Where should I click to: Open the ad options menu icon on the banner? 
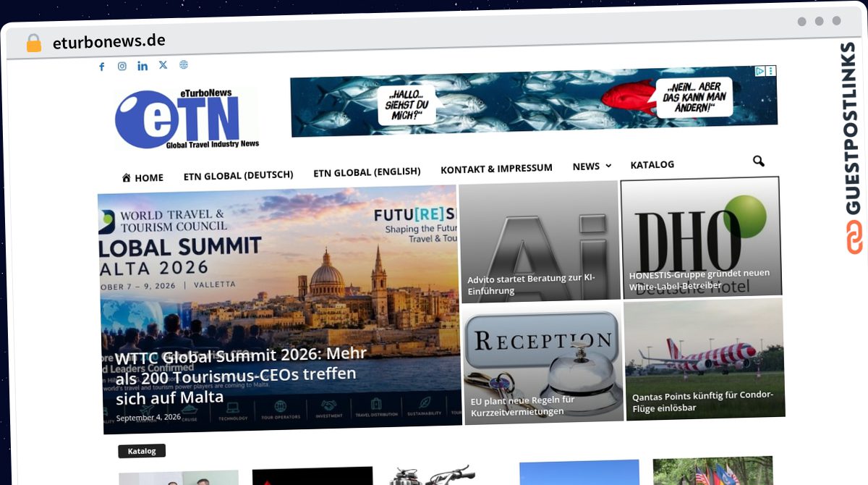771,71
